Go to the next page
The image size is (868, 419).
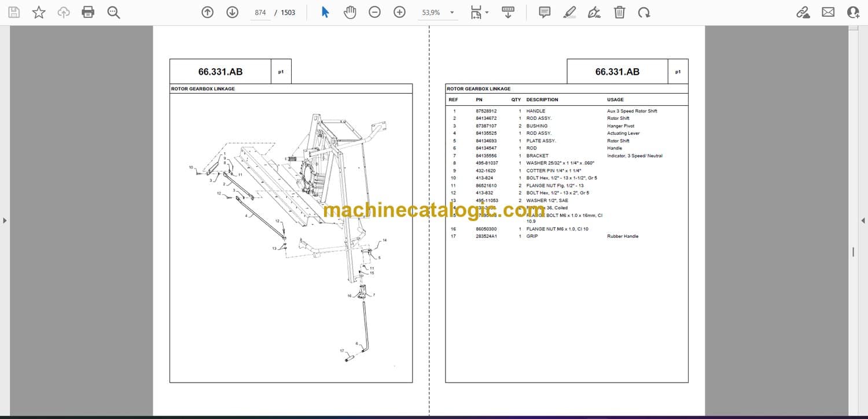click(232, 12)
